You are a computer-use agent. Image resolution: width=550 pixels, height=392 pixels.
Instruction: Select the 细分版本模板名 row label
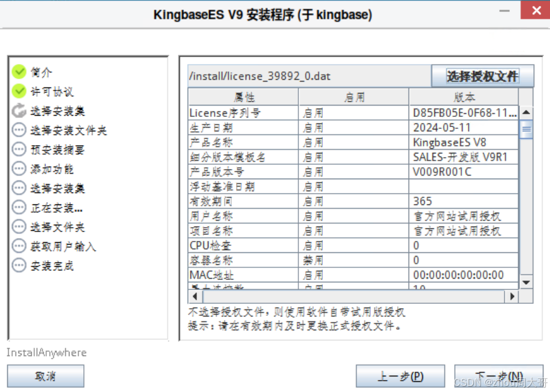(227, 157)
